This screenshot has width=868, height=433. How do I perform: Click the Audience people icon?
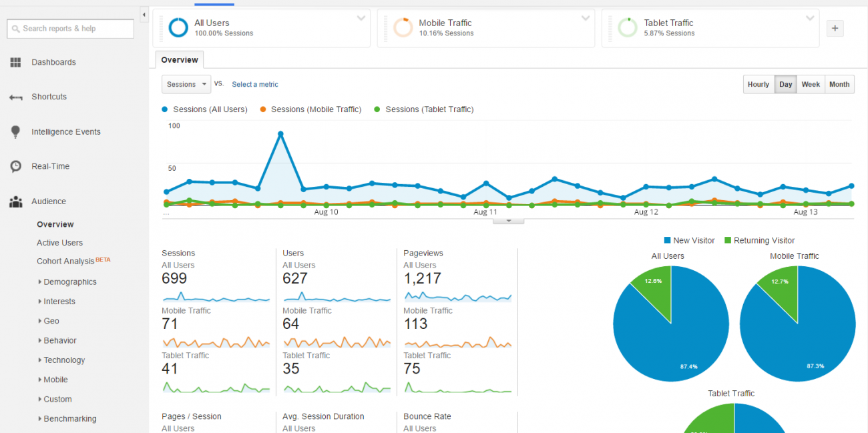(x=15, y=201)
